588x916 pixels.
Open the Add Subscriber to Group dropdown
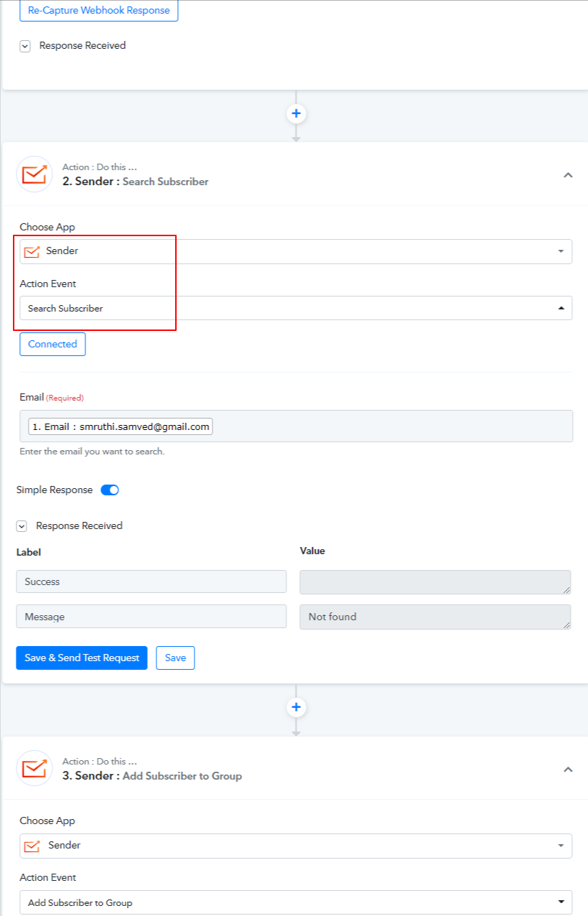coord(296,902)
